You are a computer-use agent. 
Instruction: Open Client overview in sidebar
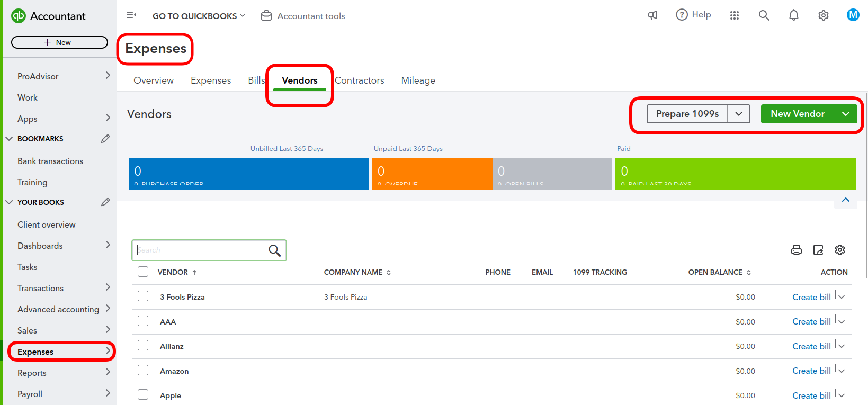click(x=47, y=224)
